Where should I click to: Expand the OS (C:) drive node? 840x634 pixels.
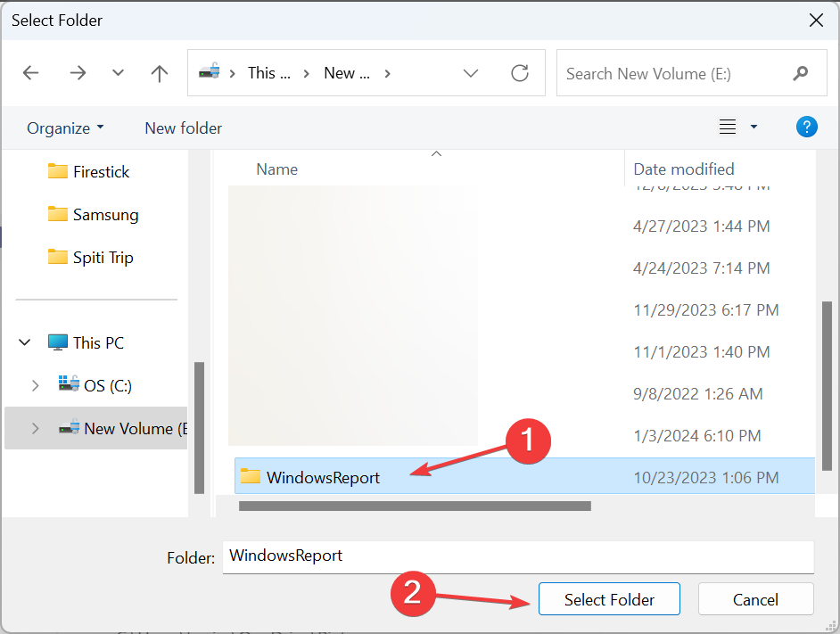(36, 385)
